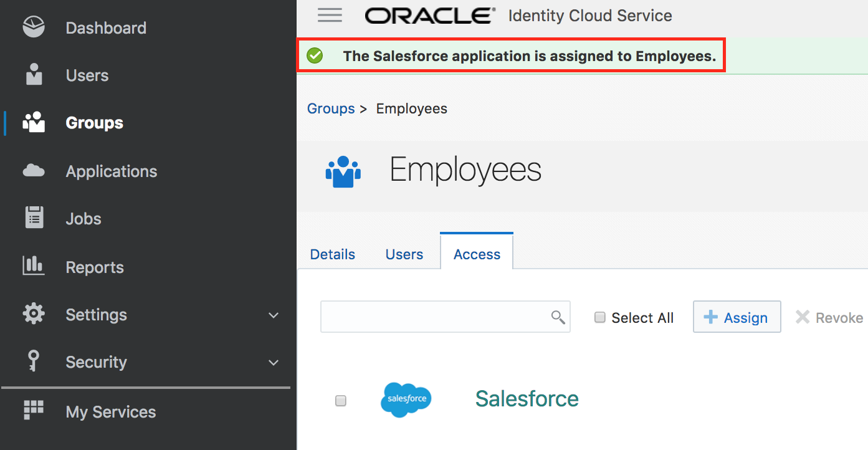Click the My Services grid icon
This screenshot has height=450, width=868.
(34, 410)
